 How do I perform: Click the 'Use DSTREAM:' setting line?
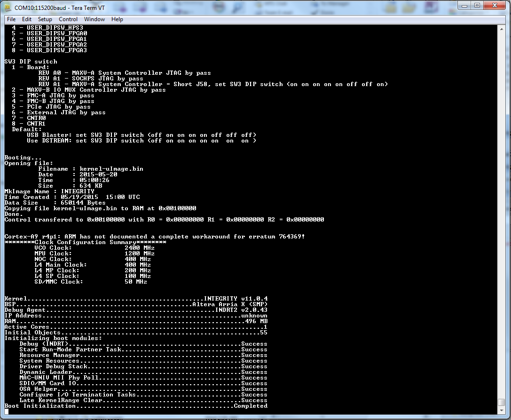tap(142, 141)
